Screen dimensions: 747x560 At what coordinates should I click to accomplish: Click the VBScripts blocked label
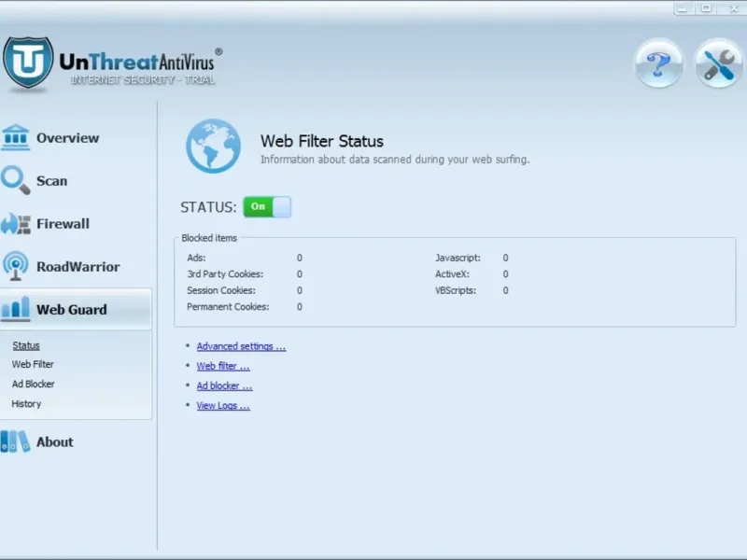456,290
